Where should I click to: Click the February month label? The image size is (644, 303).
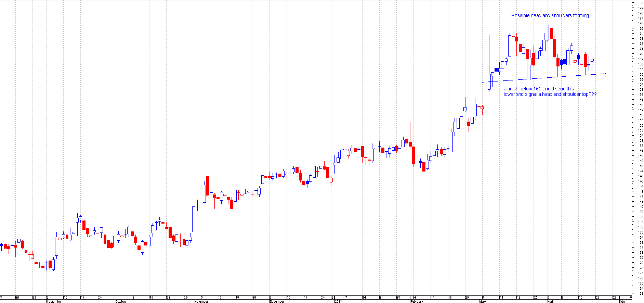tap(417, 301)
